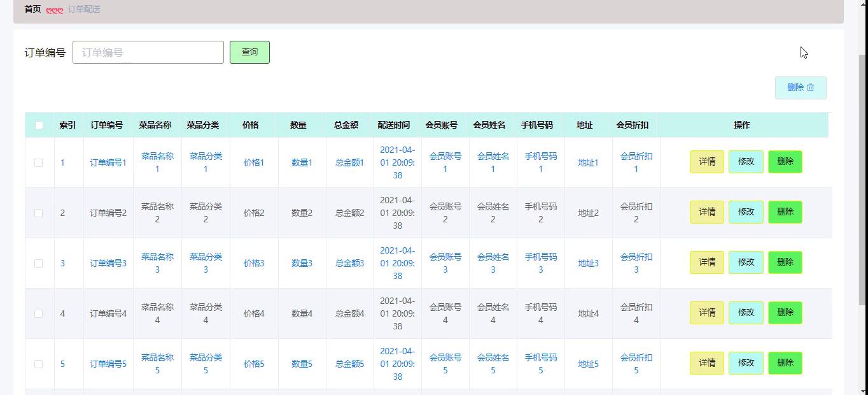
Task: Check the checkbox for row 1
Action: click(38, 162)
